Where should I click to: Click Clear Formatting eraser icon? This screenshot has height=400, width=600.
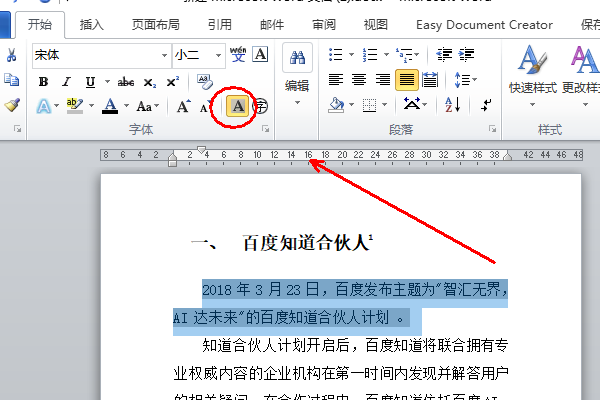point(205,82)
